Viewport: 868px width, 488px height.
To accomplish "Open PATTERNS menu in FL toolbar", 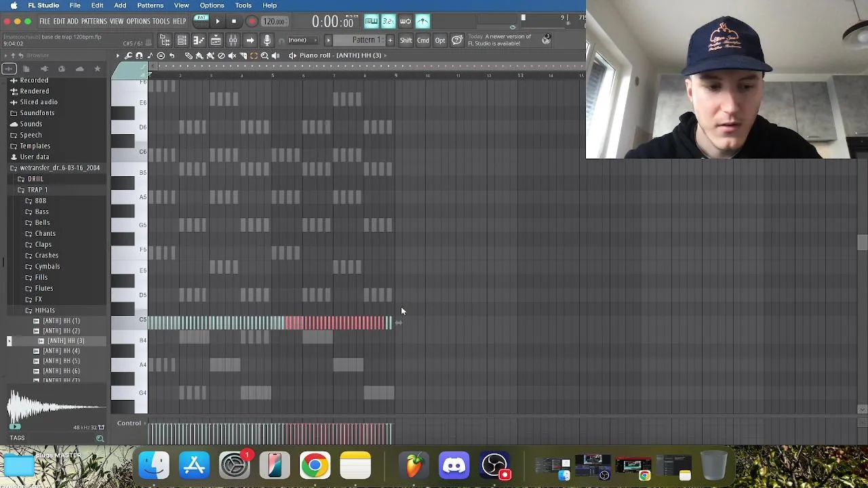I will tap(94, 22).
